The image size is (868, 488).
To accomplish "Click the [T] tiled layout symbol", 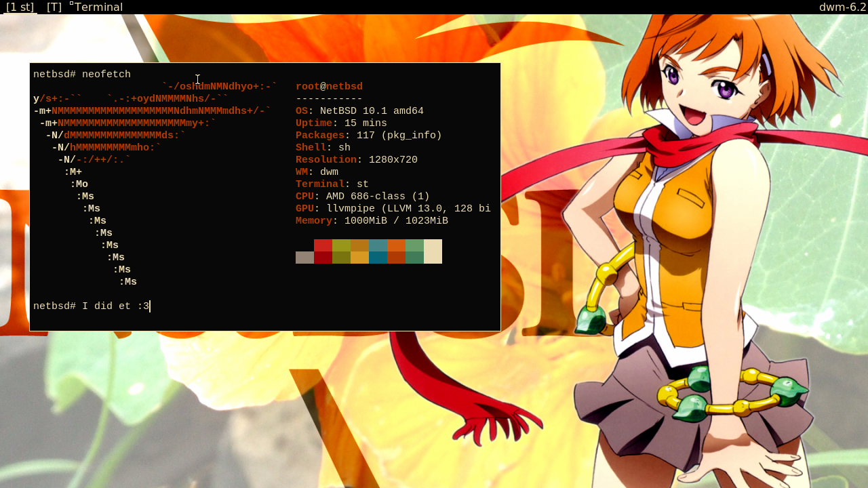I will 54,7.
